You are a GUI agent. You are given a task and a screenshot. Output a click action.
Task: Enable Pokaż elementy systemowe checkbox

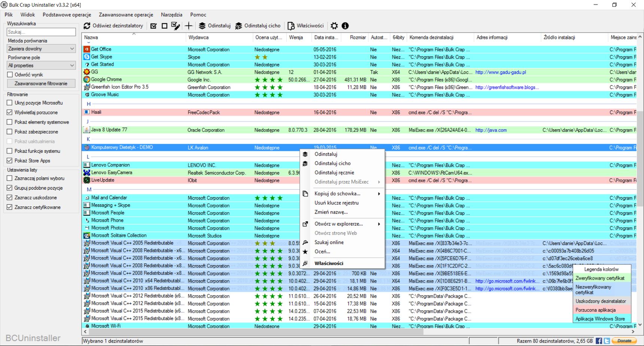tap(10, 122)
